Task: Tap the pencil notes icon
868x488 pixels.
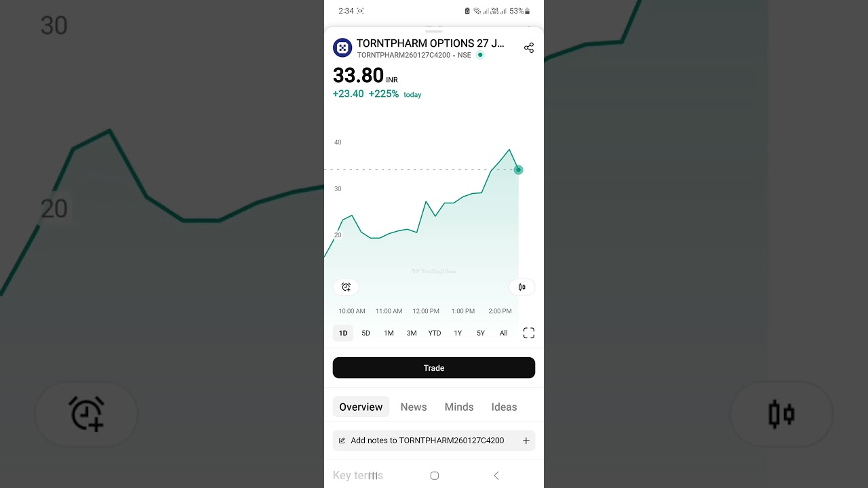Action: pyautogui.click(x=342, y=441)
